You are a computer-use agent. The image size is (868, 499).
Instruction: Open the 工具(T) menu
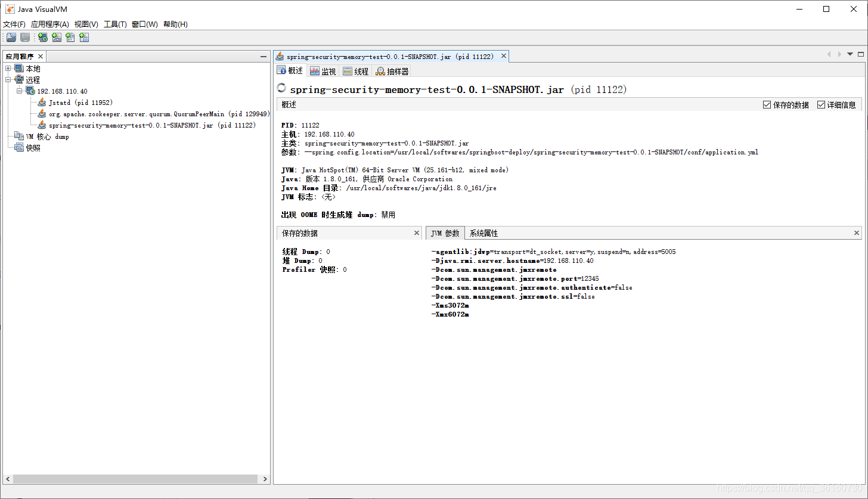(x=115, y=24)
